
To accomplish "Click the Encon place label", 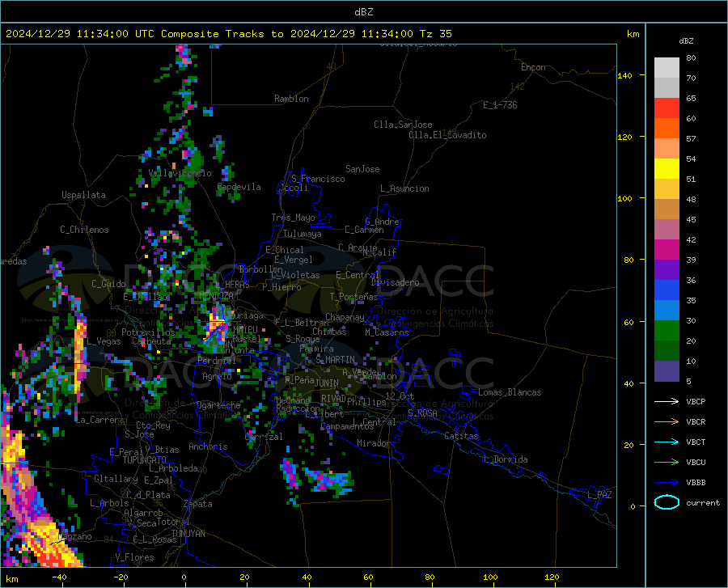I will coord(533,67).
